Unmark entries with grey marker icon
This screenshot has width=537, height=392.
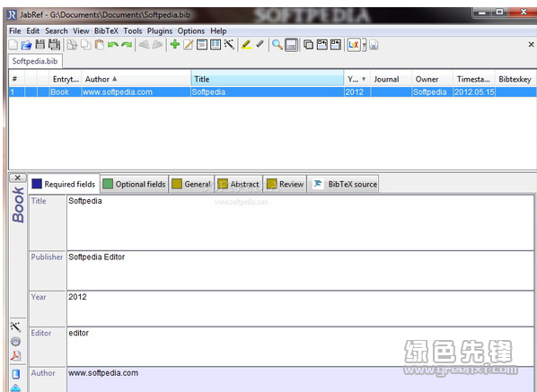260,45
